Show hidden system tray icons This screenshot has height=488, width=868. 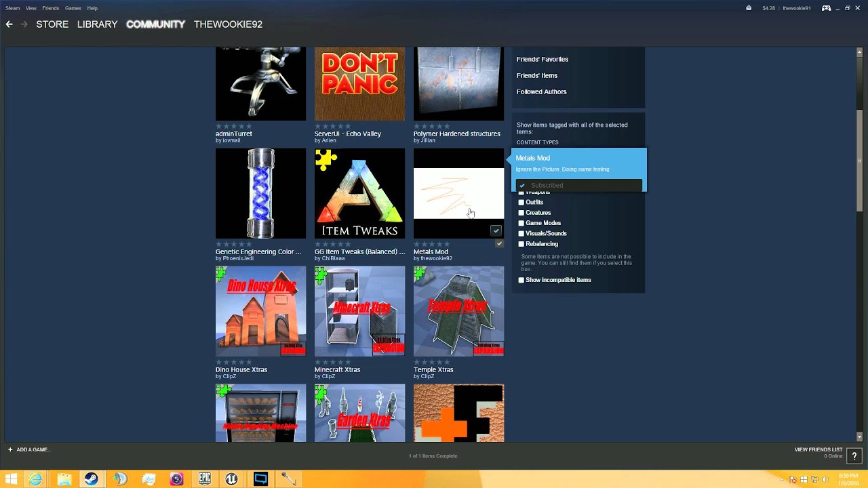(x=782, y=479)
